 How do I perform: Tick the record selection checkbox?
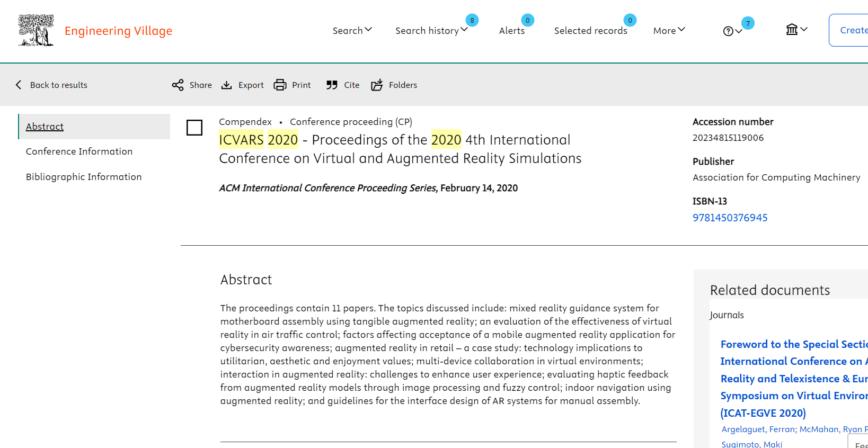pos(194,128)
